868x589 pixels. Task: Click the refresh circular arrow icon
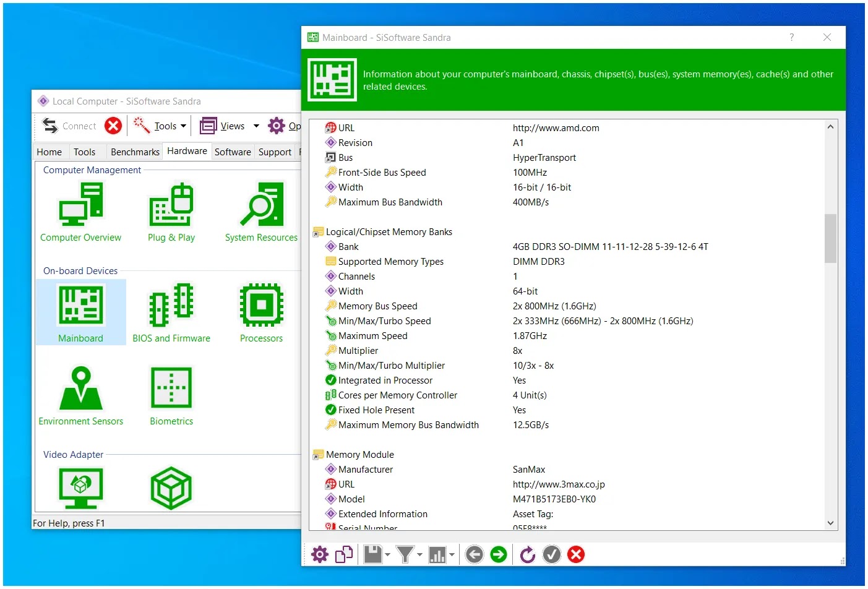tap(528, 554)
